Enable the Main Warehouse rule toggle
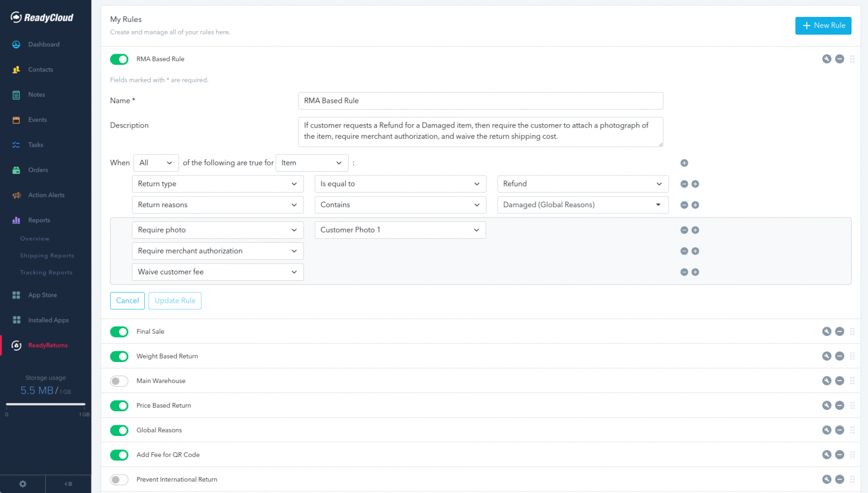This screenshot has width=868, height=493. (119, 381)
